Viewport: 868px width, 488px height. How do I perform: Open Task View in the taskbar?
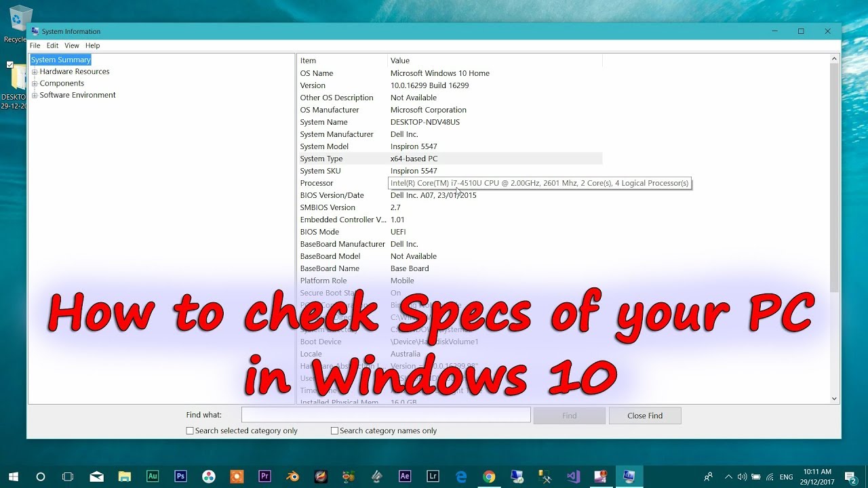[68, 476]
